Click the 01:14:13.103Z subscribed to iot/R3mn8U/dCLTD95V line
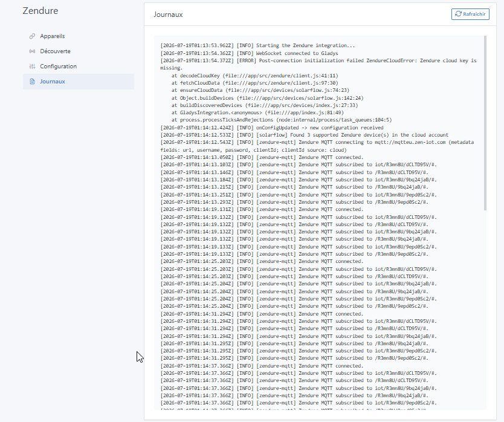 coord(299,164)
